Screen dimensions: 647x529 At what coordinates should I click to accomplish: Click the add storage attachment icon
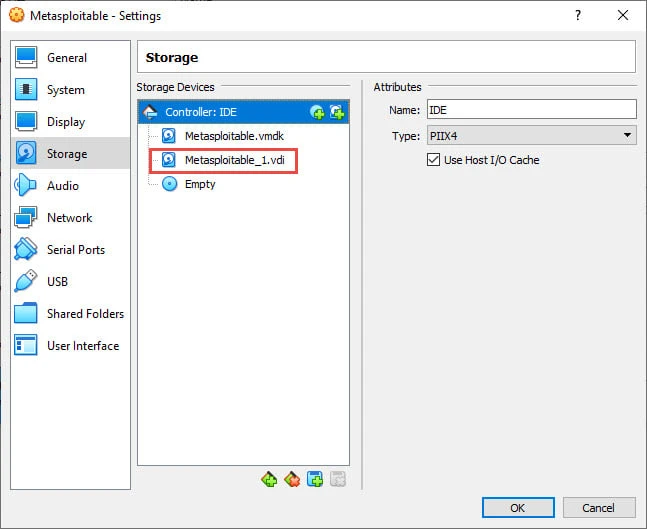coord(315,479)
